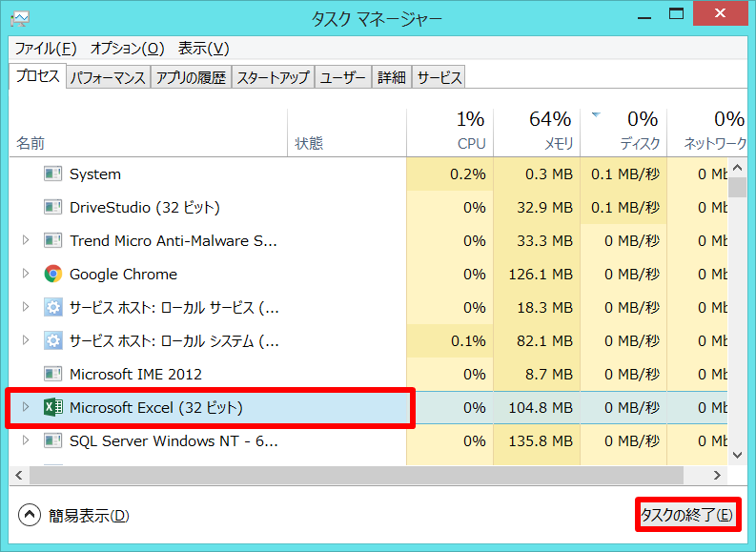The height and width of the screenshot is (552, 756).
Task: Click the horizontal scrollbar left arrow
Action: pos(19,476)
